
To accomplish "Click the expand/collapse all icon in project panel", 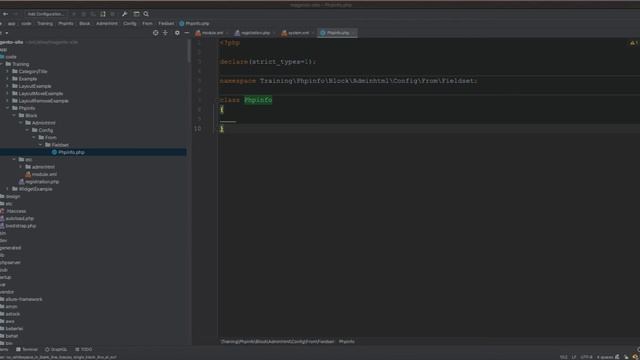I will 165,33.
